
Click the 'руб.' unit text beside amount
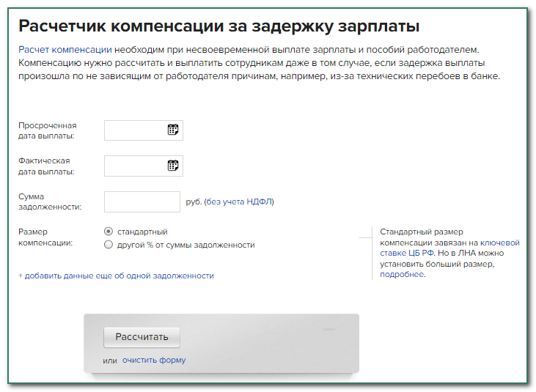pos(194,201)
